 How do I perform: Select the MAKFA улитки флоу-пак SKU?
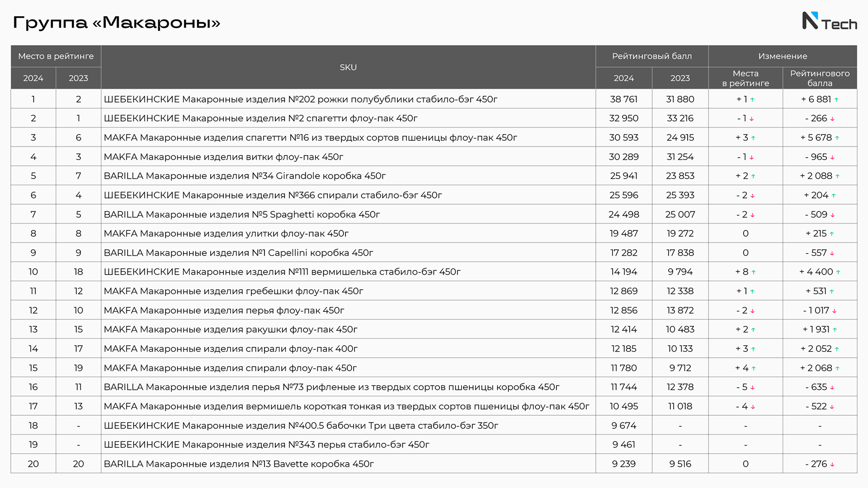click(226, 234)
